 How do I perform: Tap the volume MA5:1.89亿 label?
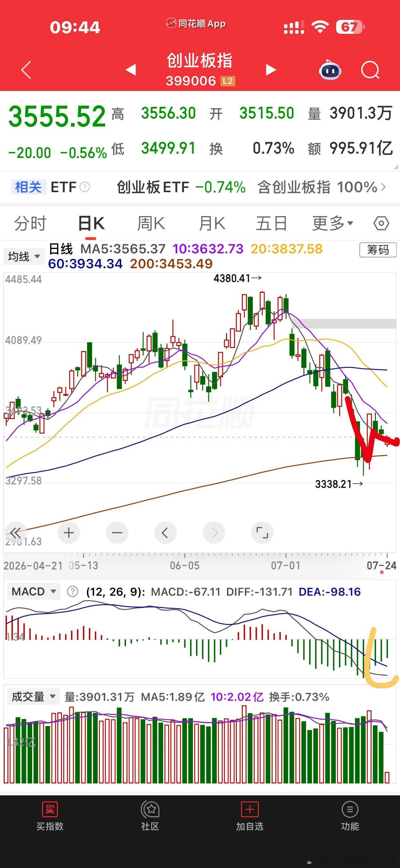173,697
